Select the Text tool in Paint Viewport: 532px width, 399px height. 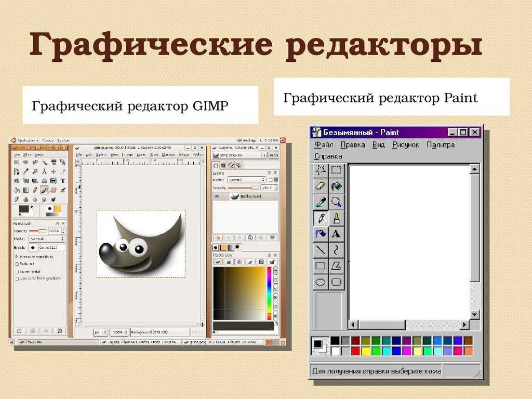click(x=336, y=234)
